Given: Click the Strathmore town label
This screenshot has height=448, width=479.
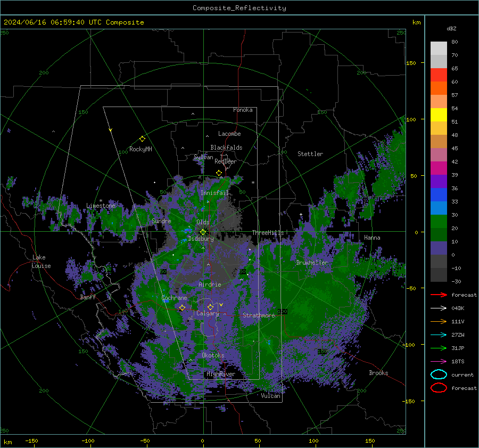Looking at the screenshot, I should 259,315.
